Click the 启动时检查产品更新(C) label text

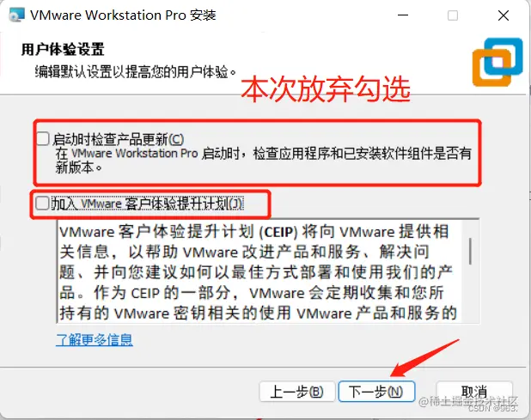point(119,139)
